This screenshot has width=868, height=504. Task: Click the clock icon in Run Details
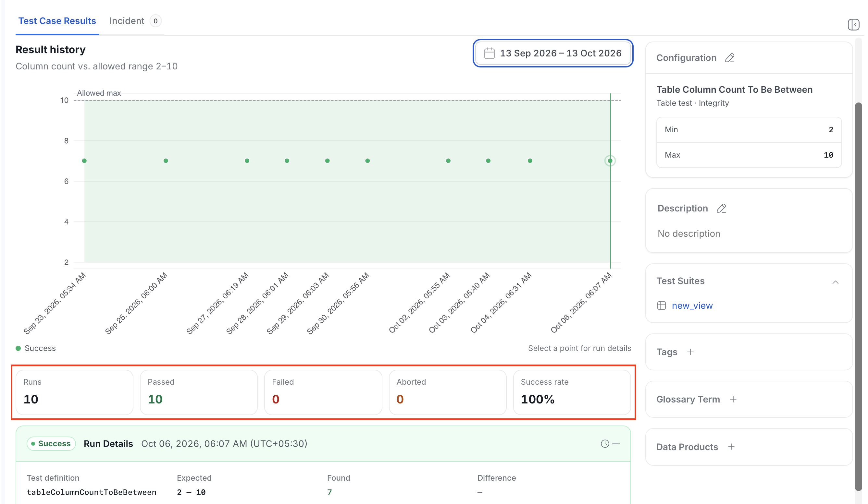click(x=604, y=444)
